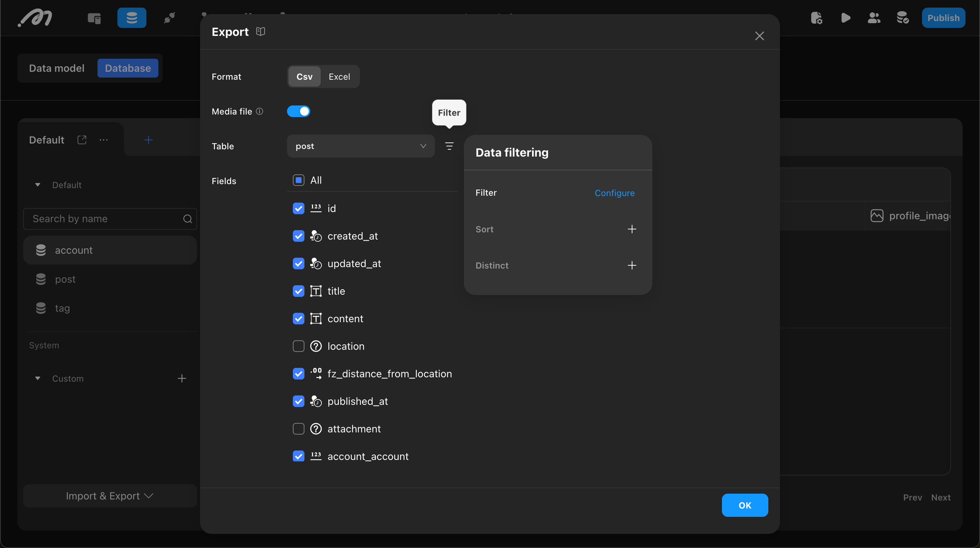This screenshot has height=548, width=980.
Task: Select the account table
Action: tap(110, 250)
